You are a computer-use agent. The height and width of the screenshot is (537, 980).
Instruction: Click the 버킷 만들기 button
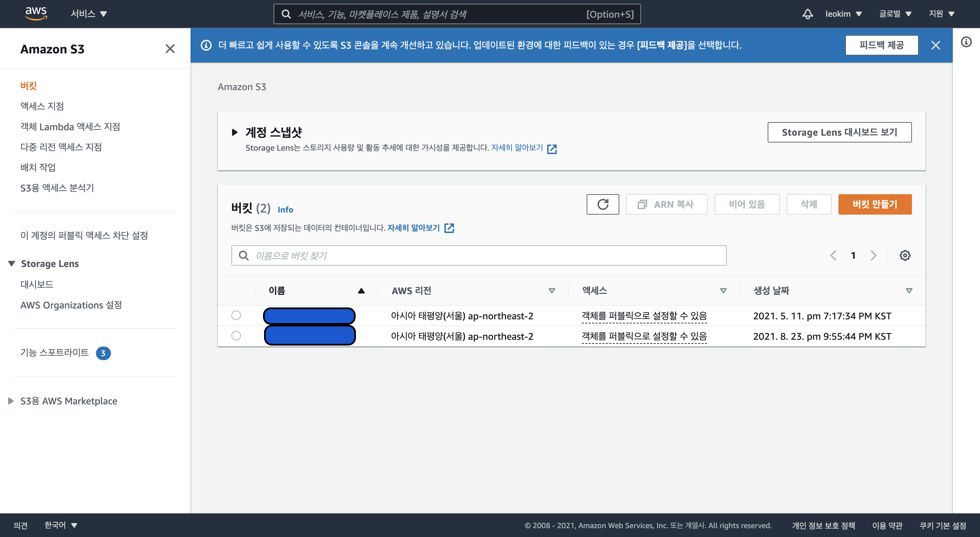click(x=875, y=204)
